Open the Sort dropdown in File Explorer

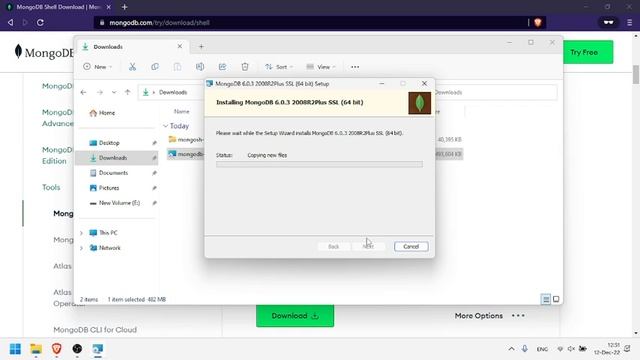[279, 67]
